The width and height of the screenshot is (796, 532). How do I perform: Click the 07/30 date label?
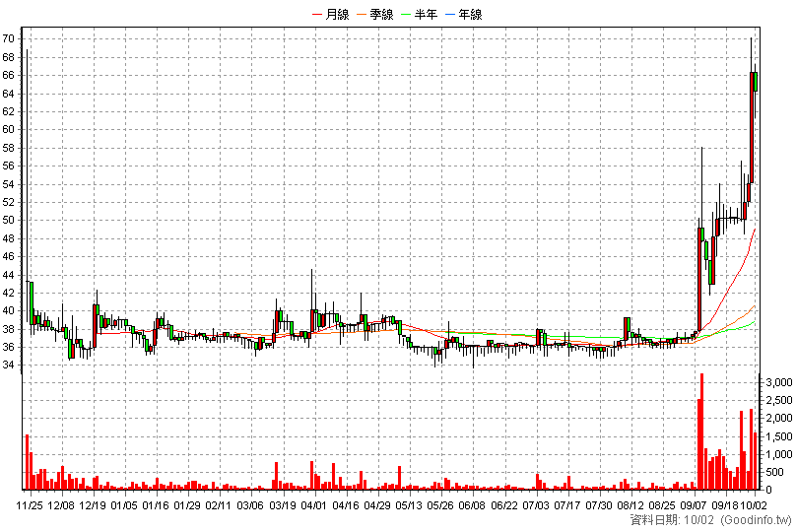coord(599,505)
